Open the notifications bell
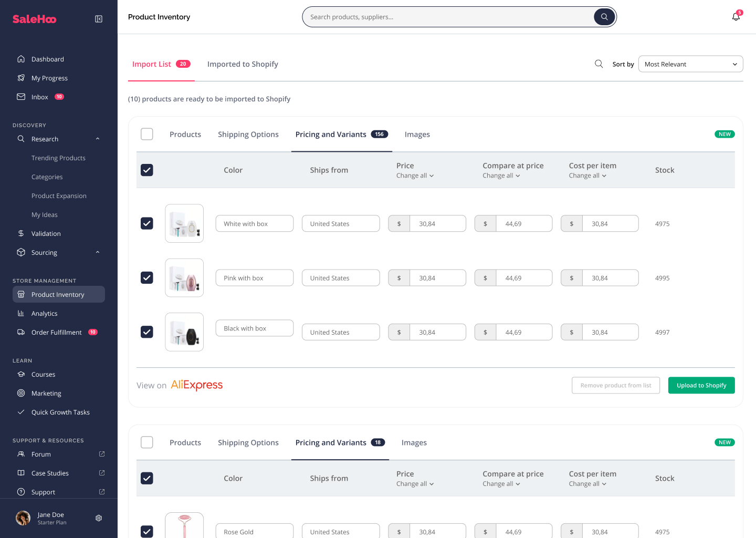 tap(736, 17)
